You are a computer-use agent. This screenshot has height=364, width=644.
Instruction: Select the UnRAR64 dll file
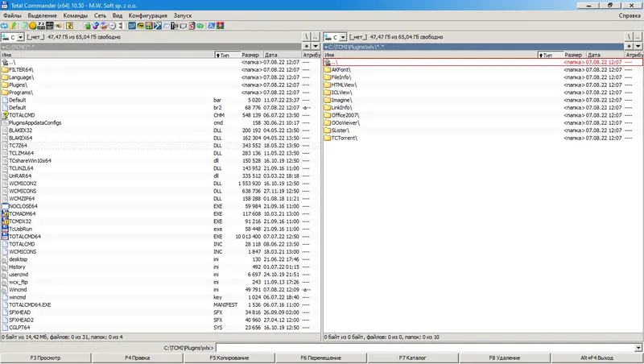tap(160, 176)
